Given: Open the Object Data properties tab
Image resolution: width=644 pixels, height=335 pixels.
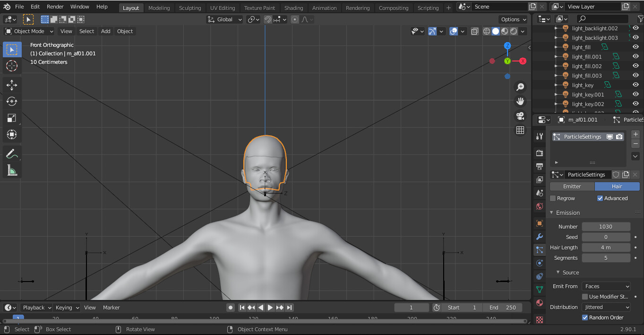Looking at the screenshot, I should coord(540,289).
